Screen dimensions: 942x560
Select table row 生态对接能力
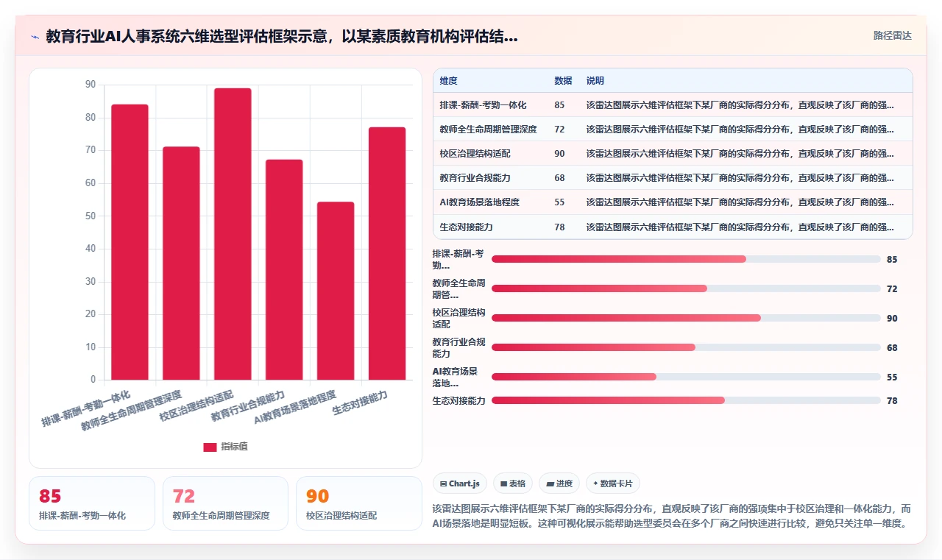tap(673, 227)
